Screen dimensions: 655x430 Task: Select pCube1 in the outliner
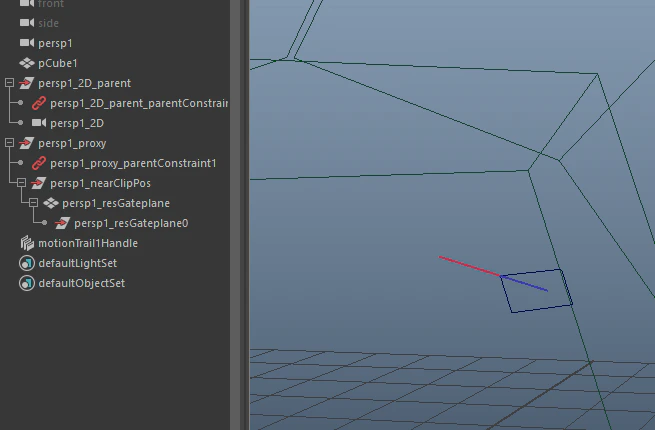[58, 63]
